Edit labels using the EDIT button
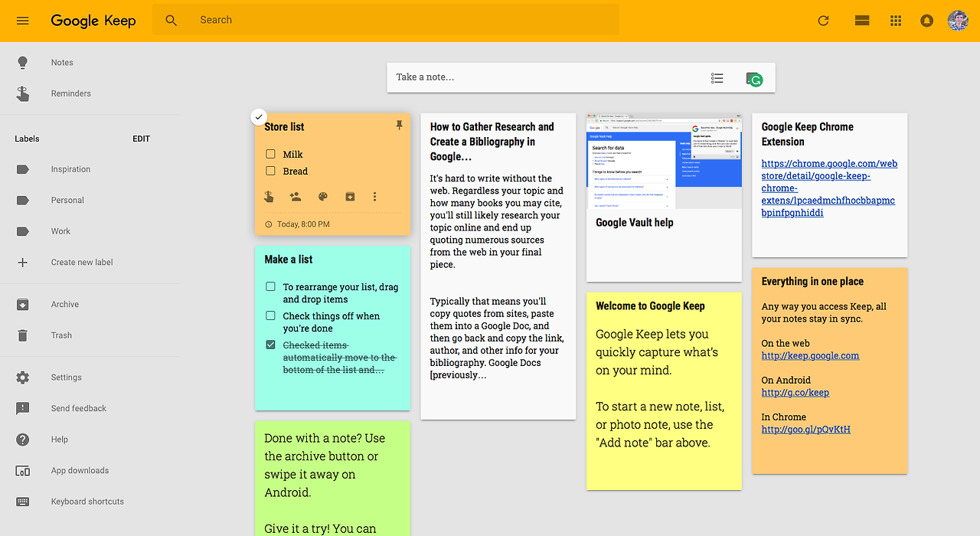 tap(141, 139)
